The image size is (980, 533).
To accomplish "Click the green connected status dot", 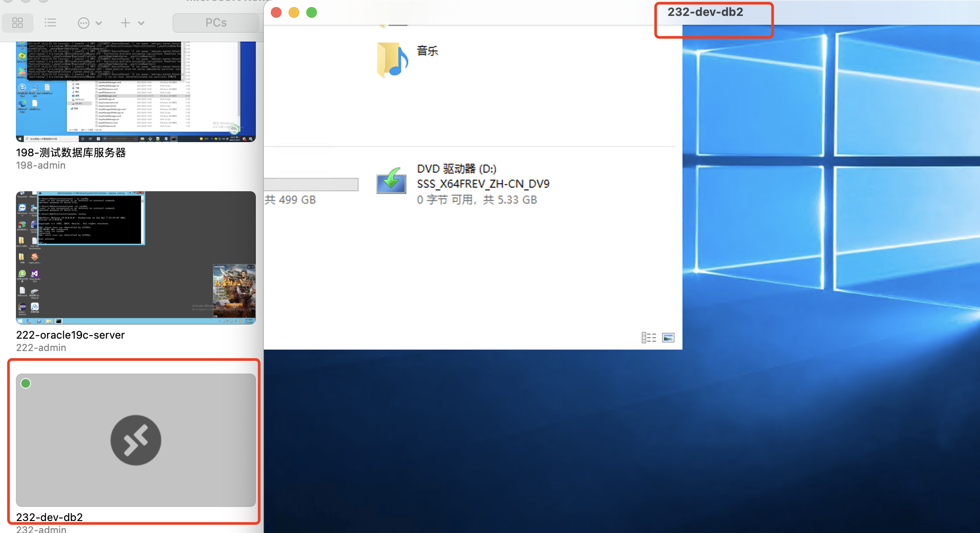I will (26, 383).
